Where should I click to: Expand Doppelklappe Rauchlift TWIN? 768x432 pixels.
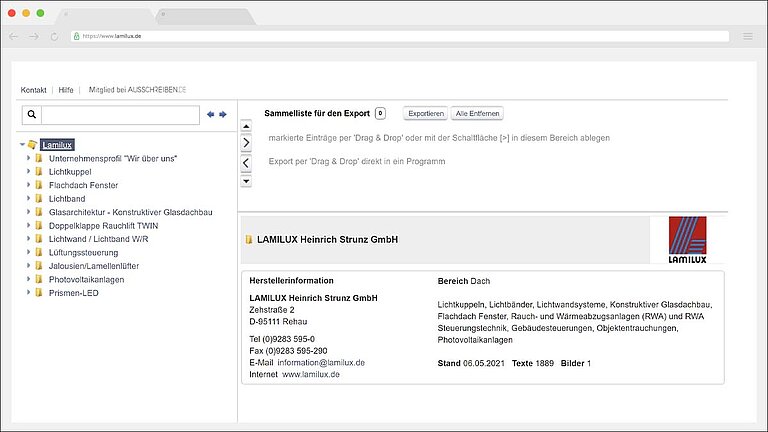[28, 225]
